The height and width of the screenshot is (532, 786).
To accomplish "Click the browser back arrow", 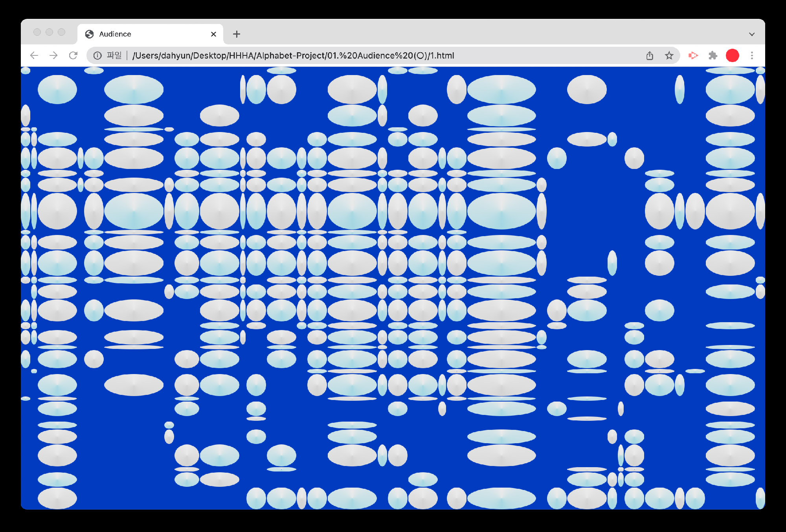I will [x=34, y=55].
